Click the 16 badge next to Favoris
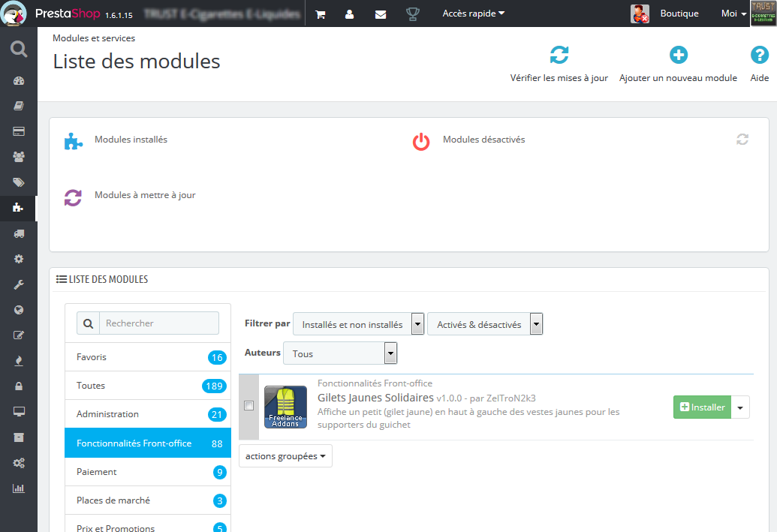Viewport: 777px width, 532px height. coord(217,358)
